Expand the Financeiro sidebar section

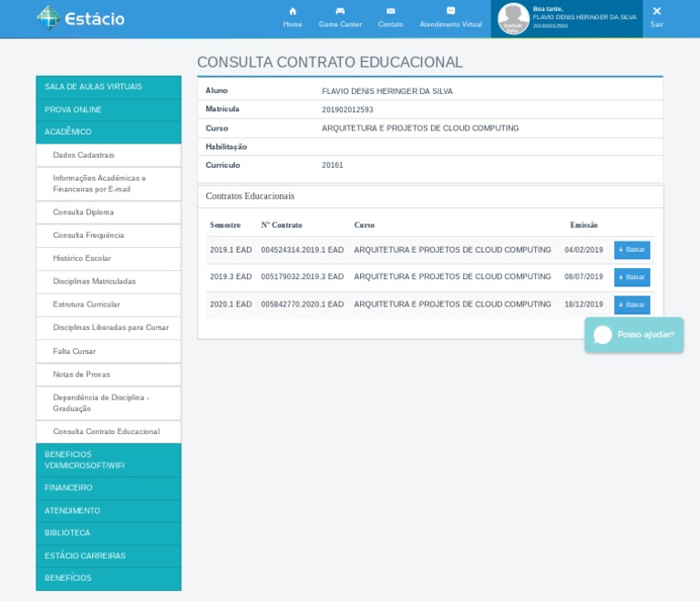coord(108,488)
